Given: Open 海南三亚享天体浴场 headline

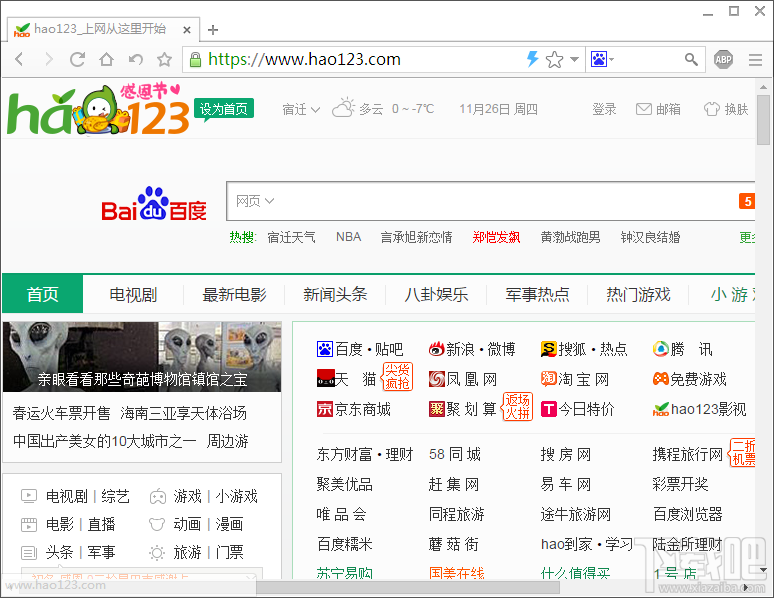Looking at the screenshot, I should click(x=183, y=413).
